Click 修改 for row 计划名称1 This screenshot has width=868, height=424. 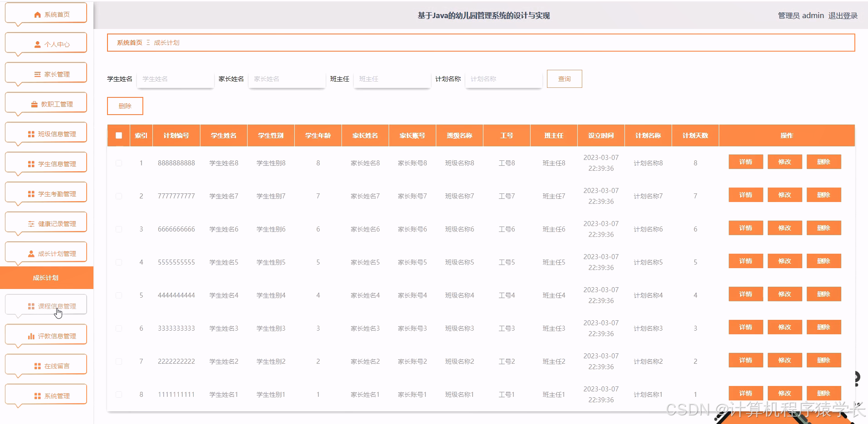[785, 393]
